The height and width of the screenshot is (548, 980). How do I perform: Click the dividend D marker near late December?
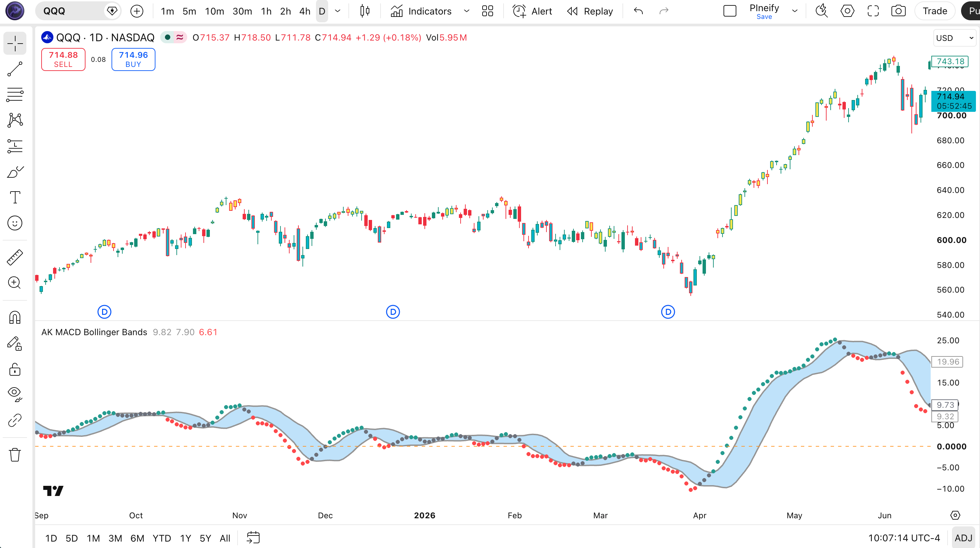(393, 312)
